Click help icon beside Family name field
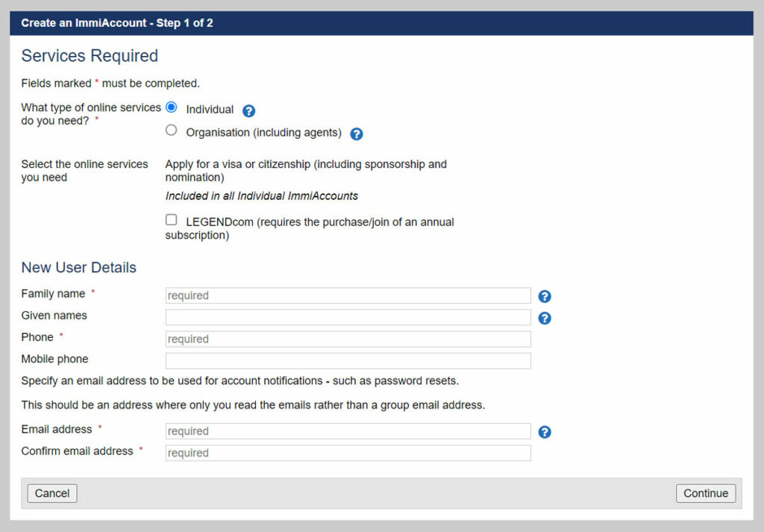 pos(544,296)
